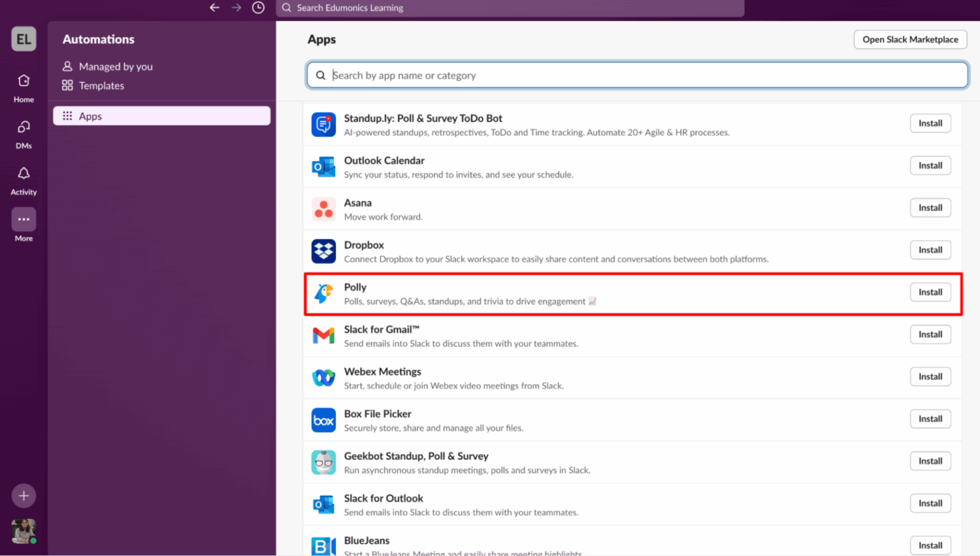Click the Open Slack Marketplace button
Image resolution: width=980 pixels, height=556 pixels.
pyautogui.click(x=910, y=40)
